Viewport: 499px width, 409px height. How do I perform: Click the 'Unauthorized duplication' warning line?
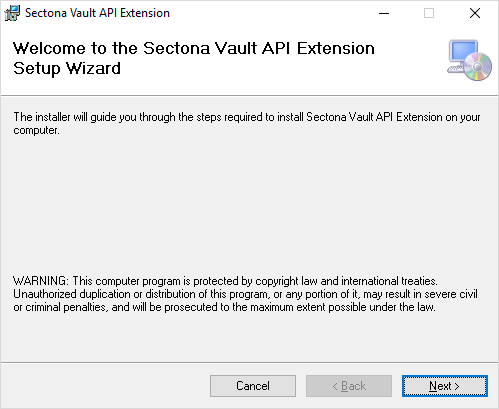[245, 294]
